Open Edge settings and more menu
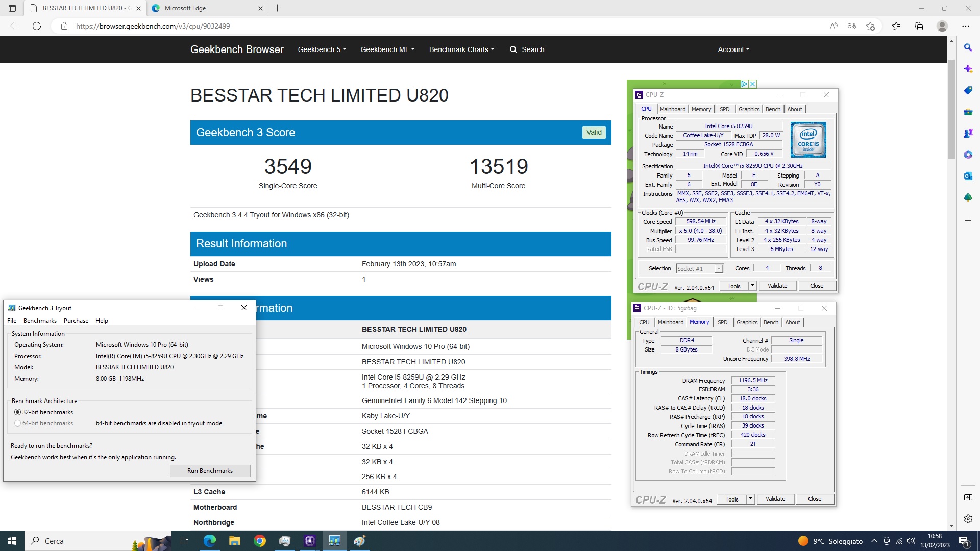The height and width of the screenshot is (551, 980). pyautogui.click(x=966, y=26)
